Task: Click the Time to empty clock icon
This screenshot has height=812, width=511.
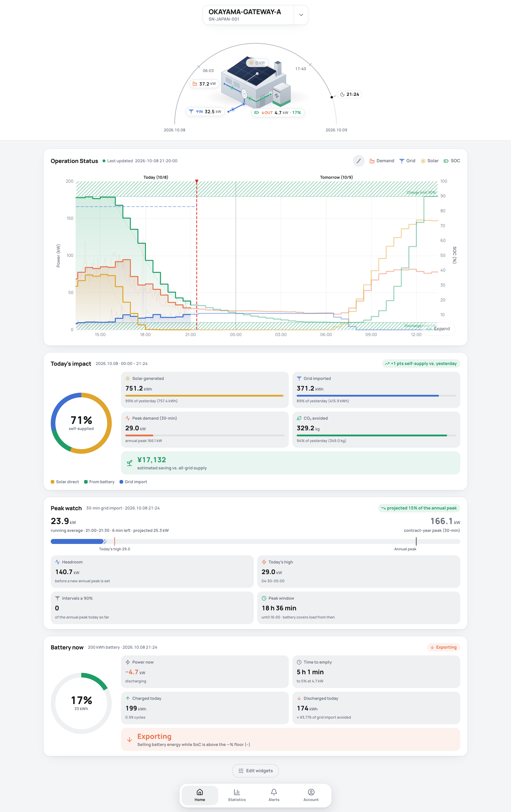Action: click(299, 662)
